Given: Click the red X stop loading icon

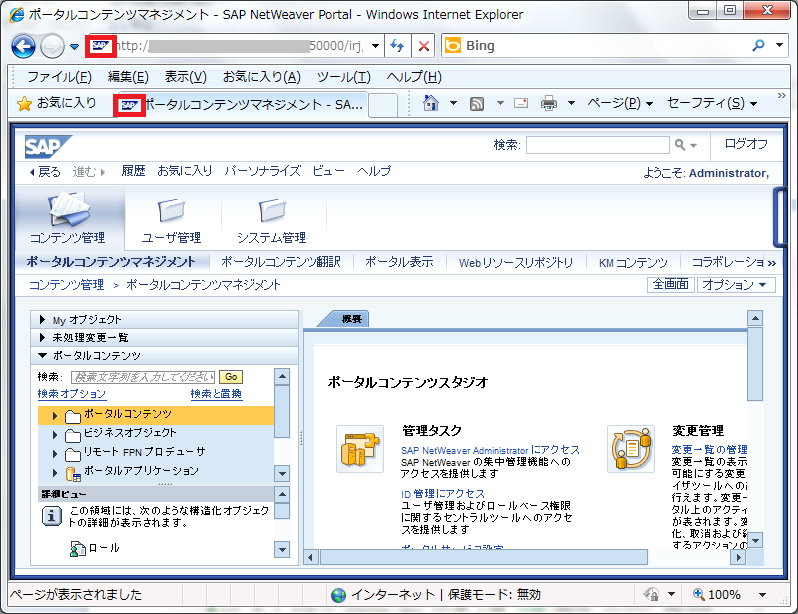Looking at the screenshot, I should tap(423, 46).
